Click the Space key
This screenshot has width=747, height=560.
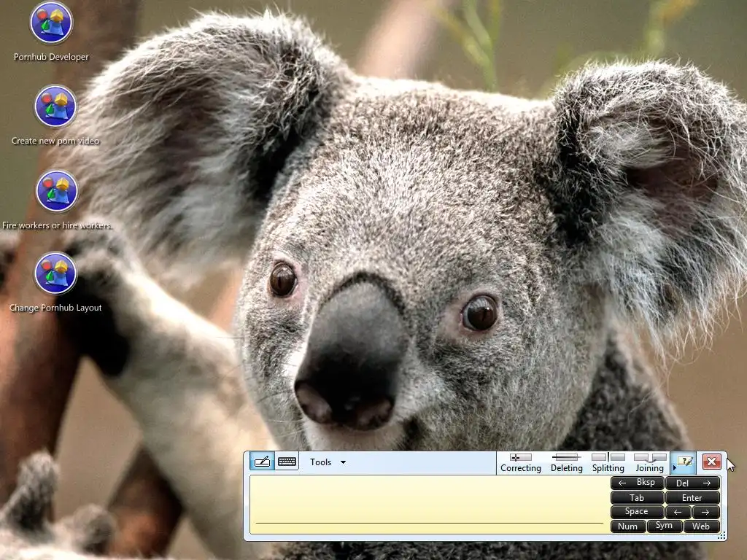(x=637, y=512)
